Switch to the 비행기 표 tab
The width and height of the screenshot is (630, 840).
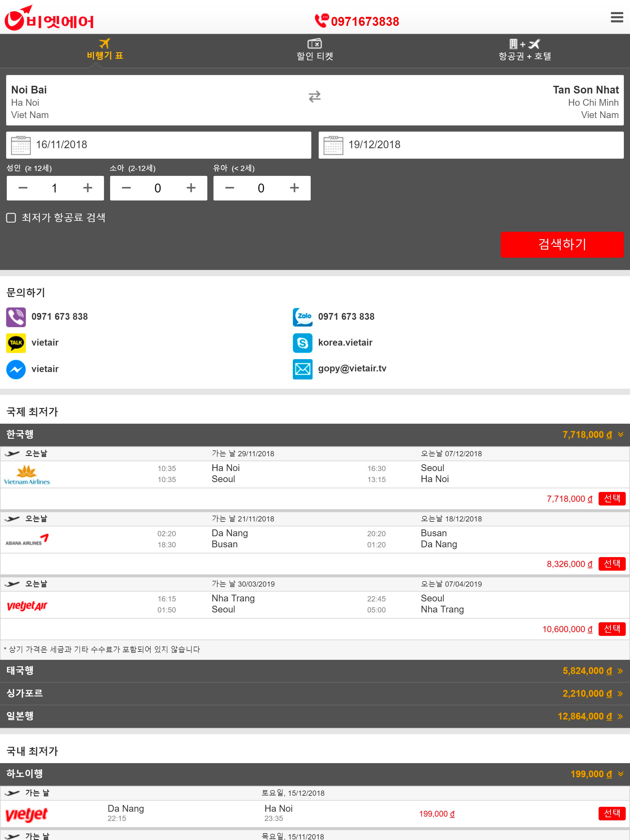pos(105,50)
